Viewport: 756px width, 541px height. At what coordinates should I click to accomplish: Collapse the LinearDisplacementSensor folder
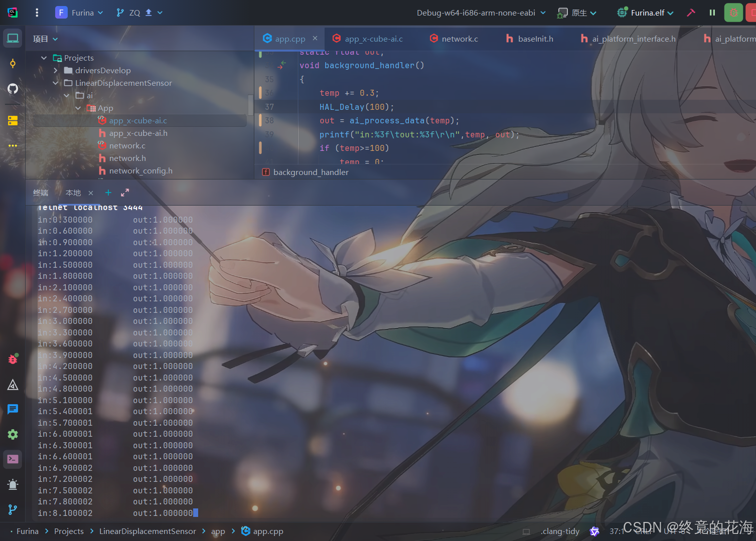[x=55, y=83]
